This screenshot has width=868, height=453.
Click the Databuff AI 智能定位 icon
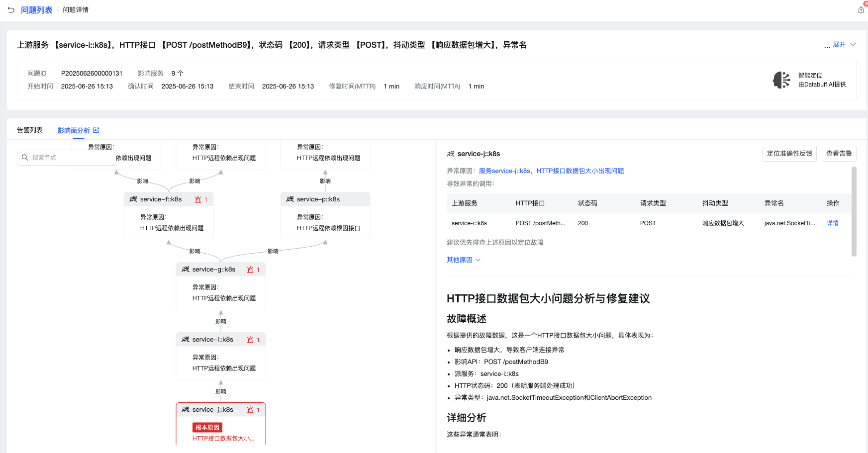[781, 80]
